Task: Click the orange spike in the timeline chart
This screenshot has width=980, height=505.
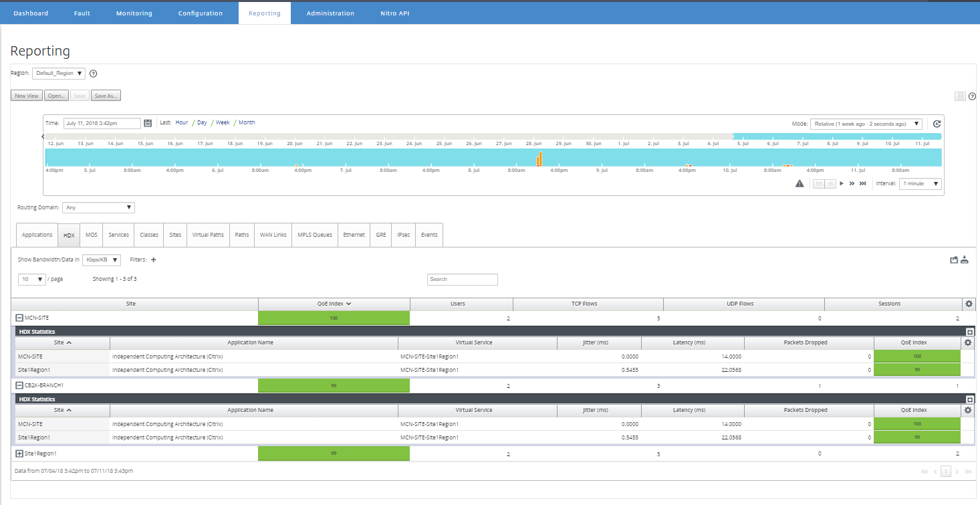Action: tap(539, 159)
